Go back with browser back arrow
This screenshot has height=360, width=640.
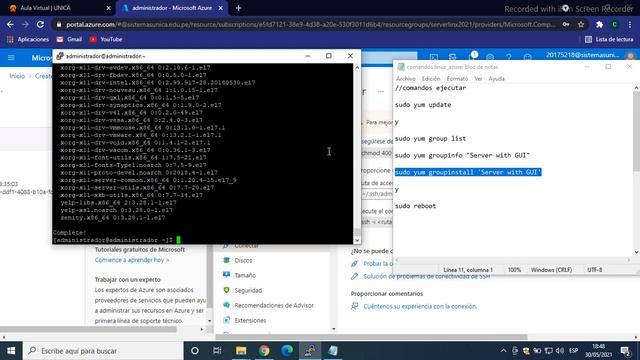(x=10, y=24)
